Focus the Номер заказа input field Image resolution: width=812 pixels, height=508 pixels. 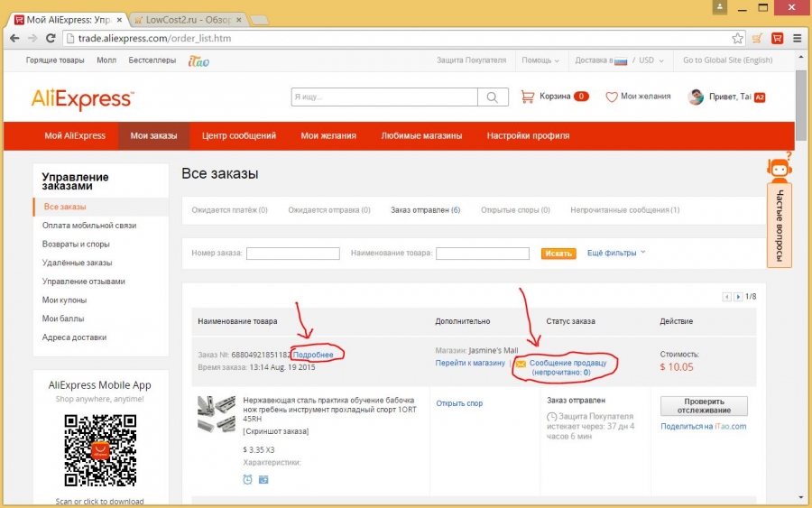(293, 254)
